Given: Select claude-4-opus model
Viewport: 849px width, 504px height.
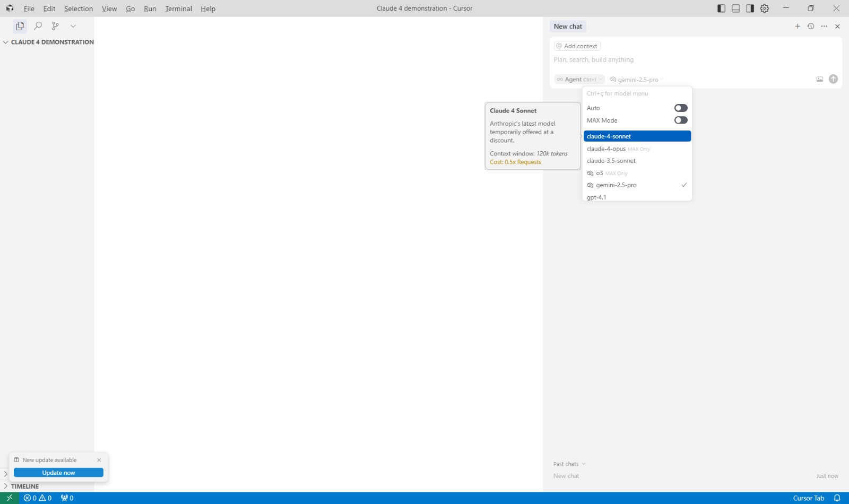Looking at the screenshot, I should pos(637,149).
